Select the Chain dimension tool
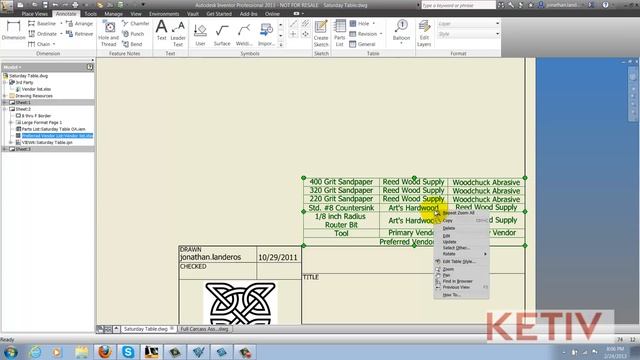The image size is (640, 360). tap(39, 44)
